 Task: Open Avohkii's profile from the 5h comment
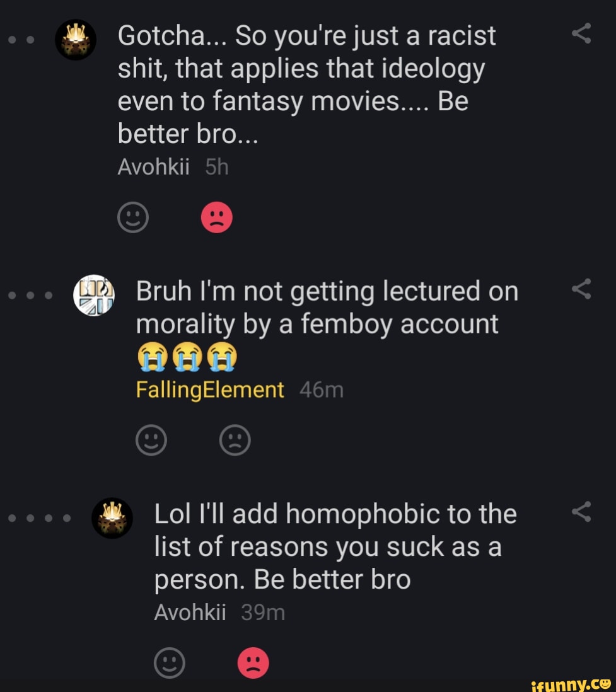[153, 167]
